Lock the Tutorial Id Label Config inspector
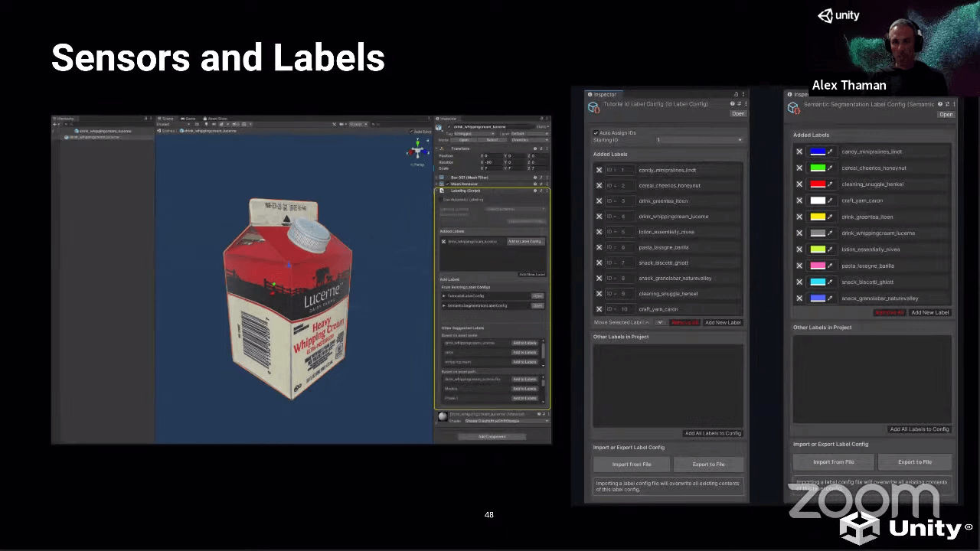The image size is (980, 551). tap(736, 94)
